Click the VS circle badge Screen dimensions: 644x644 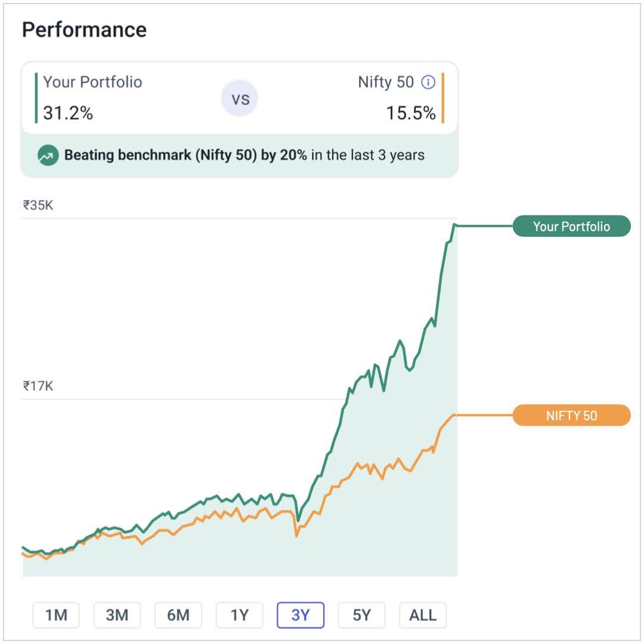click(x=240, y=98)
